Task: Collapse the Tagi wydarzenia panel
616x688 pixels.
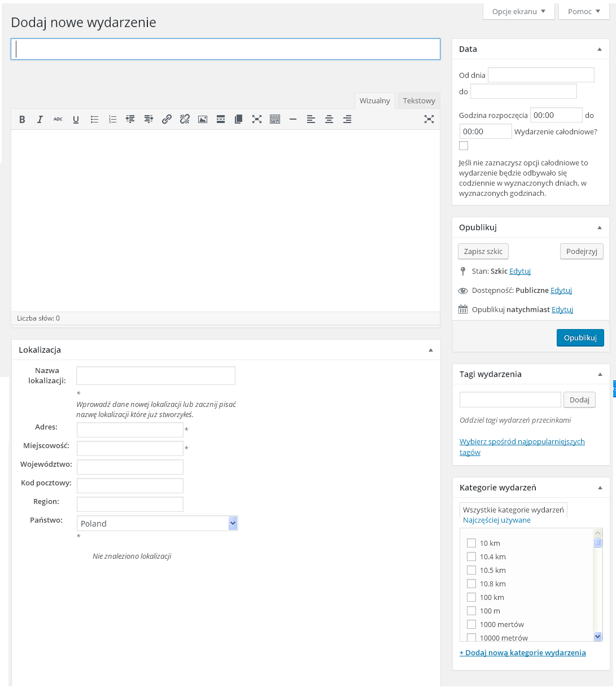Action: point(600,374)
